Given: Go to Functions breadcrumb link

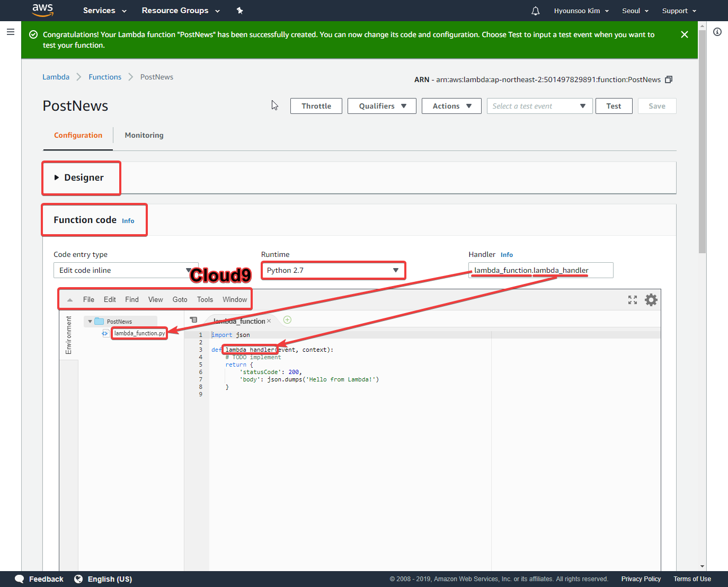Looking at the screenshot, I should 105,77.
